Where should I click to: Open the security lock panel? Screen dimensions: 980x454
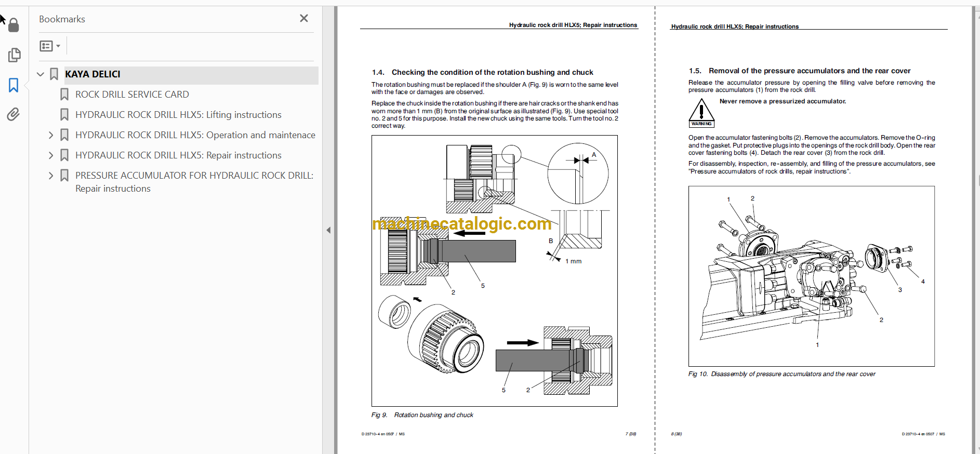point(14,25)
